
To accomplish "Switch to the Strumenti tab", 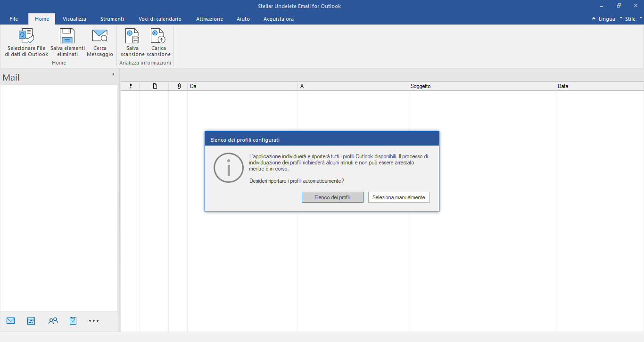I will [x=112, y=19].
